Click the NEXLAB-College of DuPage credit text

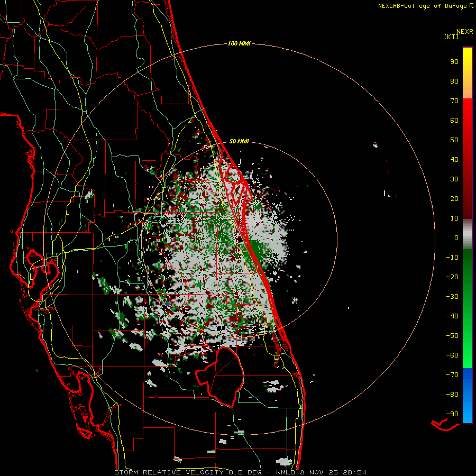tap(422, 6)
